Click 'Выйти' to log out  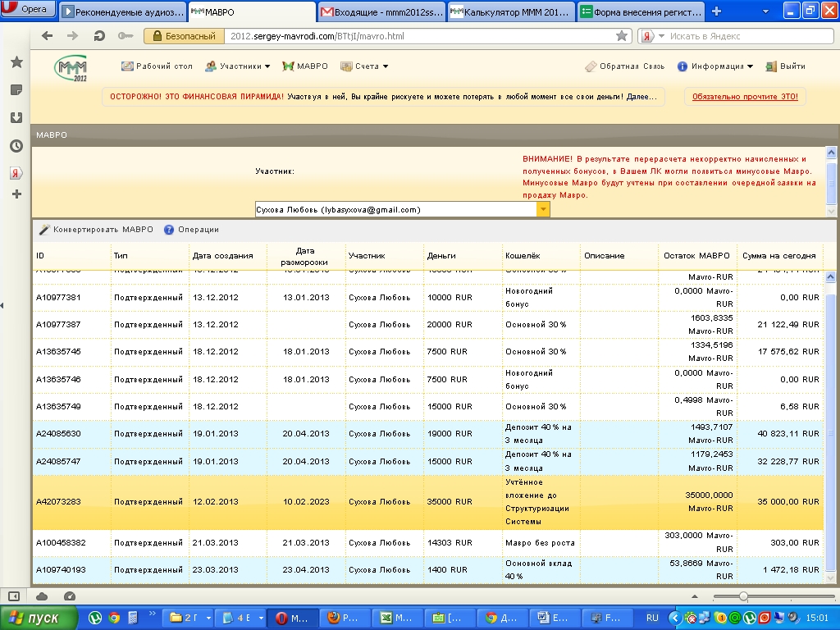tap(785, 66)
